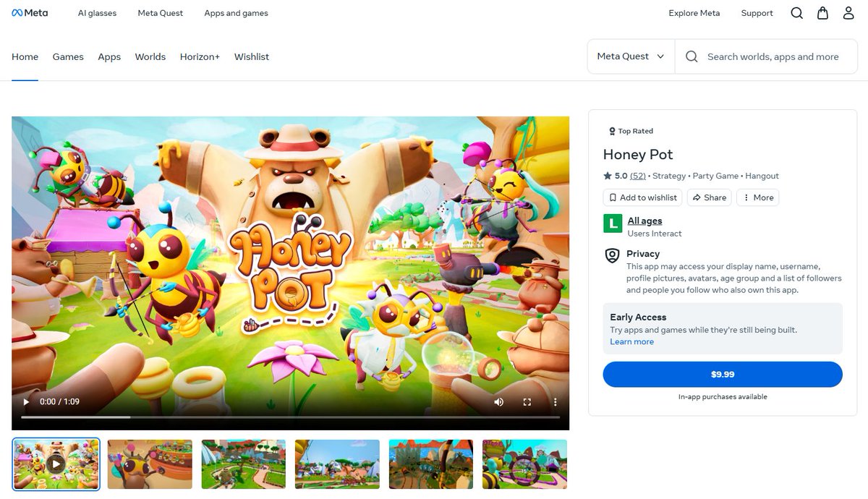Open the 52 reviews link
Image resolution: width=868 pixels, height=499 pixels.
[x=638, y=176]
